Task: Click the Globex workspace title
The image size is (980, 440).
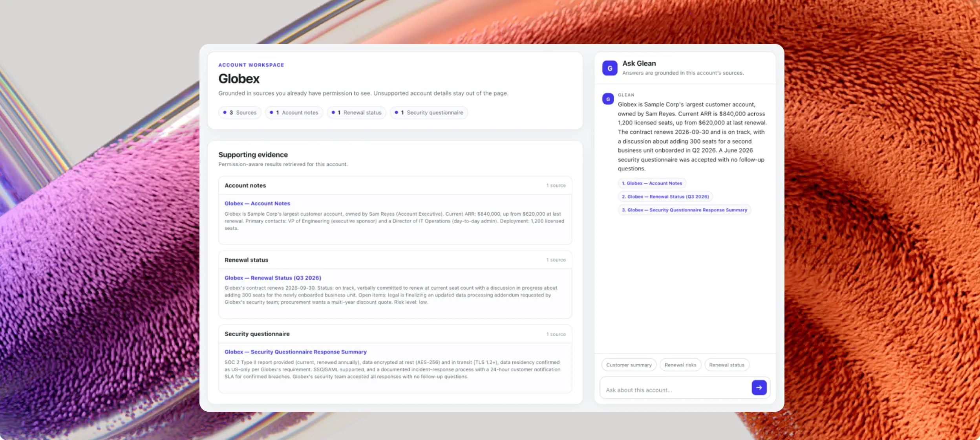Action: (239, 79)
